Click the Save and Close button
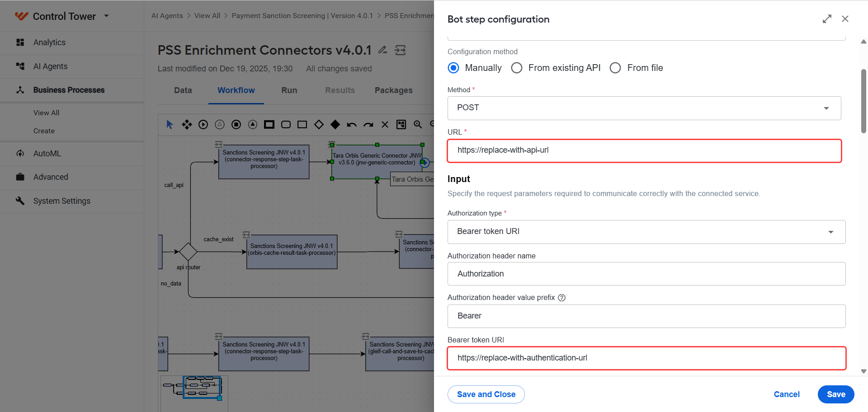The height and width of the screenshot is (412, 868). point(486,394)
